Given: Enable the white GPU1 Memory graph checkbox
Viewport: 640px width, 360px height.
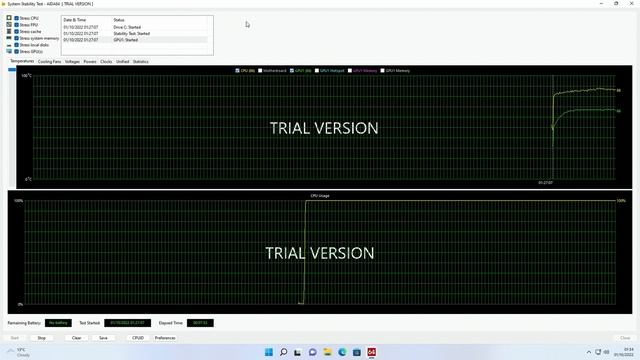Looking at the screenshot, I should point(382,71).
